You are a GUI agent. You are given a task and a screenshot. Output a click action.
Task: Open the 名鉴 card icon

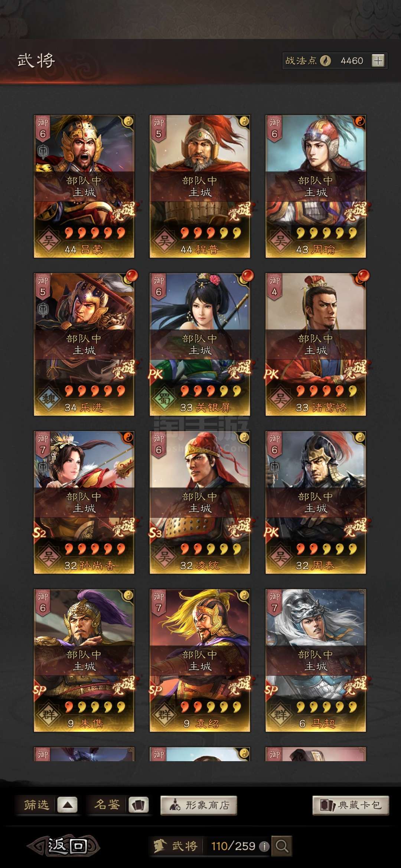(138, 805)
